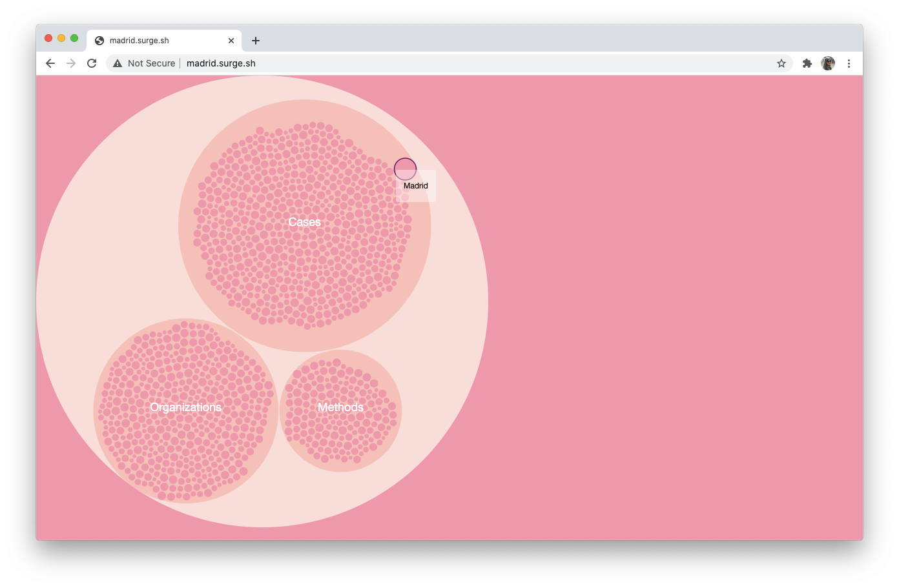Reload the madrid.surge.sh page
Screen dimensions: 899x588
pos(92,63)
